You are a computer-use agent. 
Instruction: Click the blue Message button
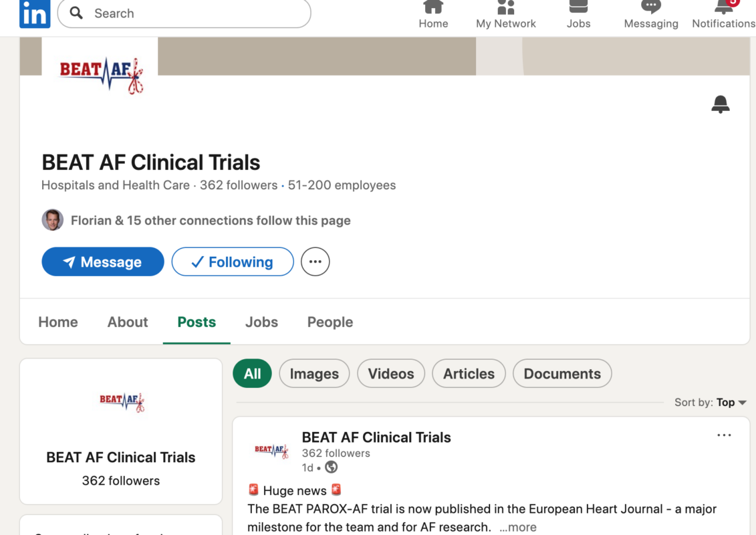tap(103, 262)
